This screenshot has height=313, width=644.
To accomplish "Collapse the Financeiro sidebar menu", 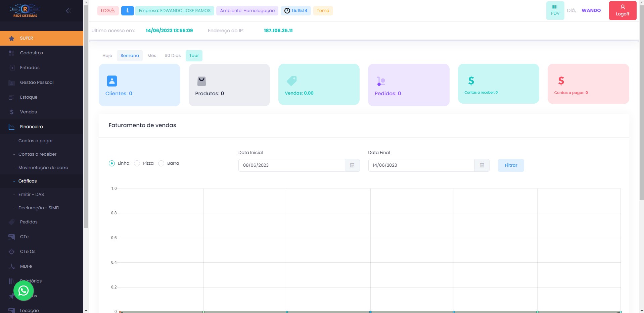I will pyautogui.click(x=31, y=127).
